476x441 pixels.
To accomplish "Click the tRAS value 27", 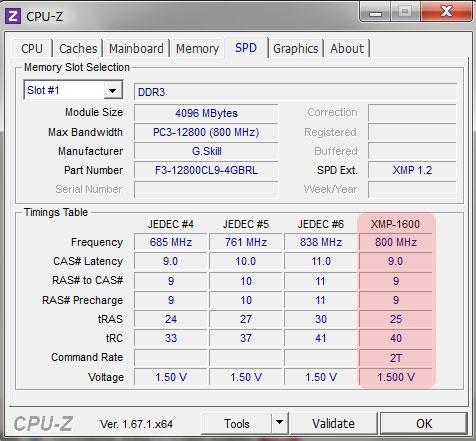I will pos(246,319).
